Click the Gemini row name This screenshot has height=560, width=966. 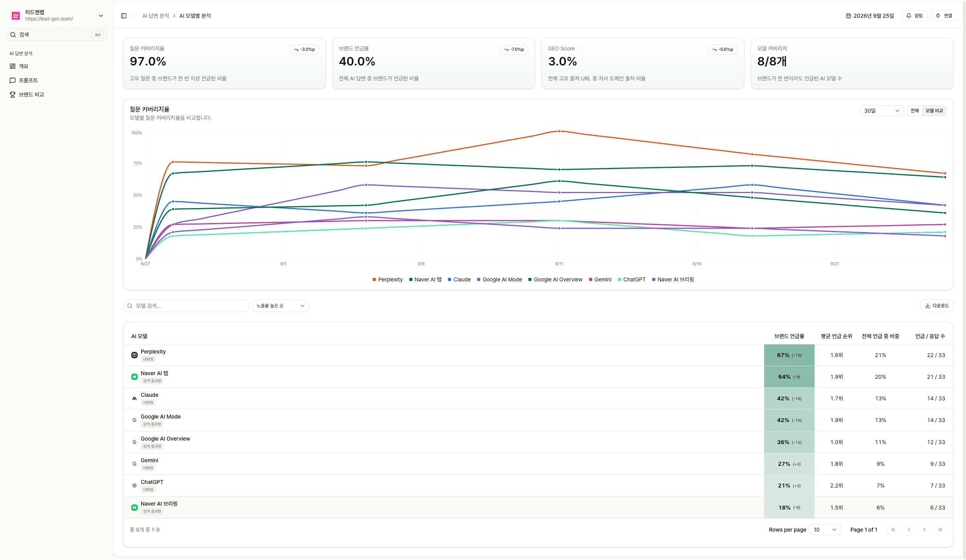pyautogui.click(x=149, y=460)
